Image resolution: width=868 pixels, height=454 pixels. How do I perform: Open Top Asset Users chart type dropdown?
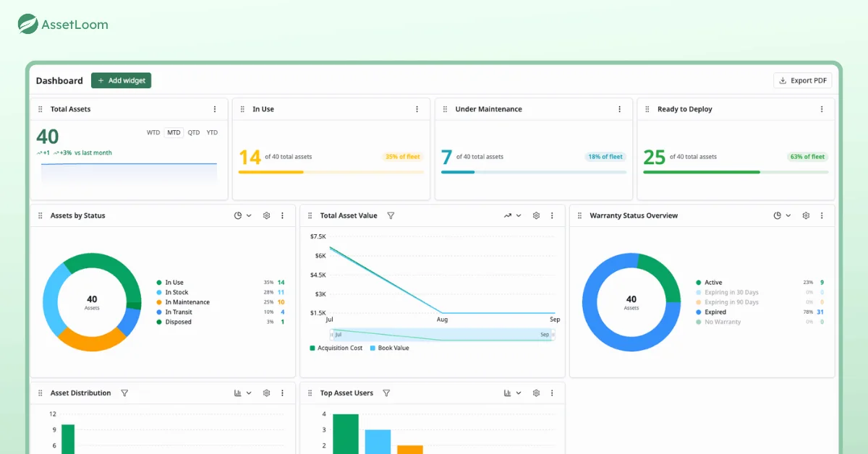click(513, 393)
